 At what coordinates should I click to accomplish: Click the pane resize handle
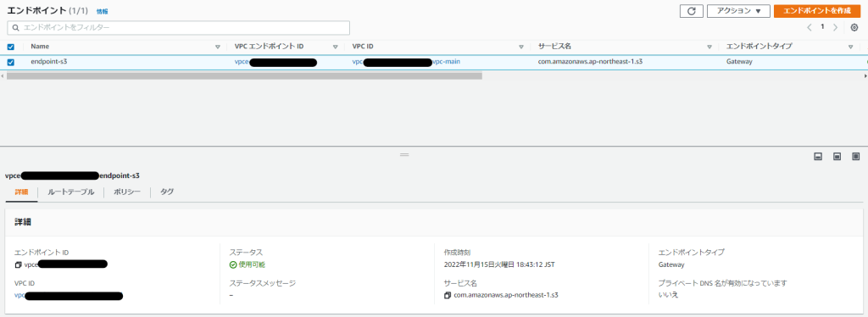404,154
